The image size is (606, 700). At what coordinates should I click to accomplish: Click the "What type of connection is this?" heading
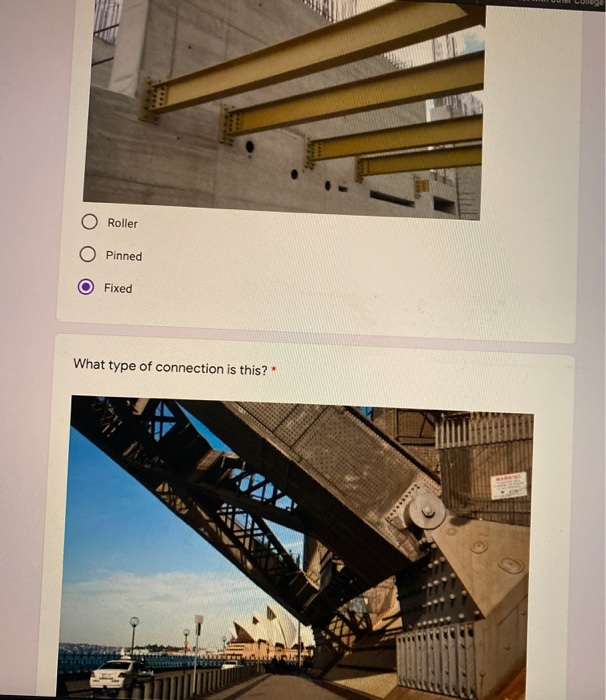pos(170,368)
